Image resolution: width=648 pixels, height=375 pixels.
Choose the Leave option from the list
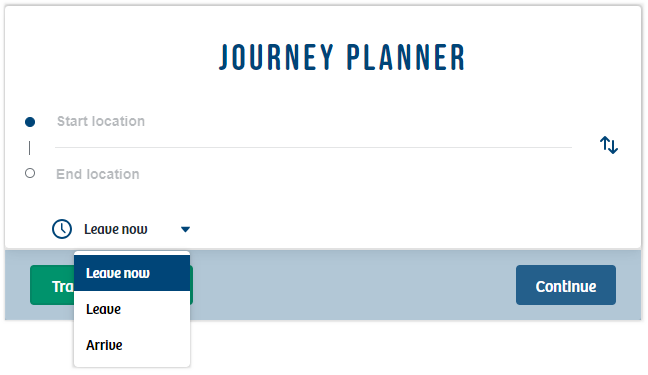click(132, 309)
